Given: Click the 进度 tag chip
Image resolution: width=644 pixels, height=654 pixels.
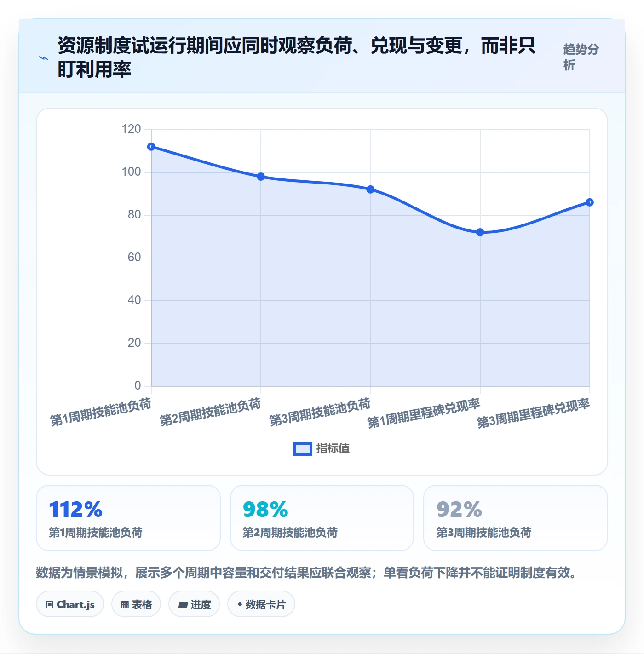Looking at the screenshot, I should tap(194, 604).
